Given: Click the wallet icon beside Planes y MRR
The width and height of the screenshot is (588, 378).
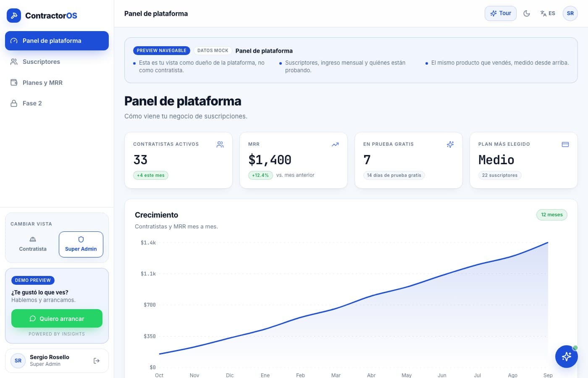Looking at the screenshot, I should pos(14,83).
